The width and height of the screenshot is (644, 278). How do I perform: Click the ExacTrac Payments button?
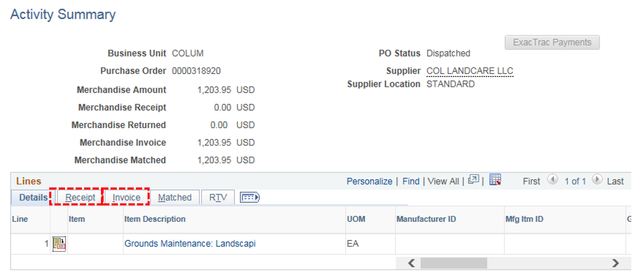click(x=553, y=42)
